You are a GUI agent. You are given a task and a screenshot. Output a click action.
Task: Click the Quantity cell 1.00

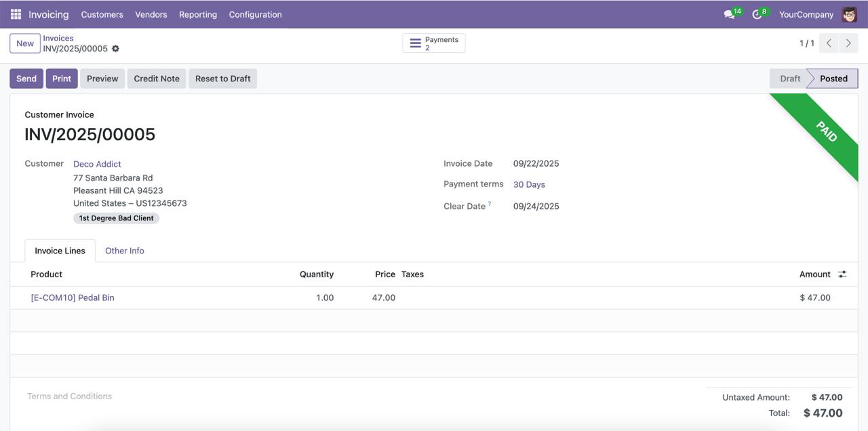click(x=325, y=297)
